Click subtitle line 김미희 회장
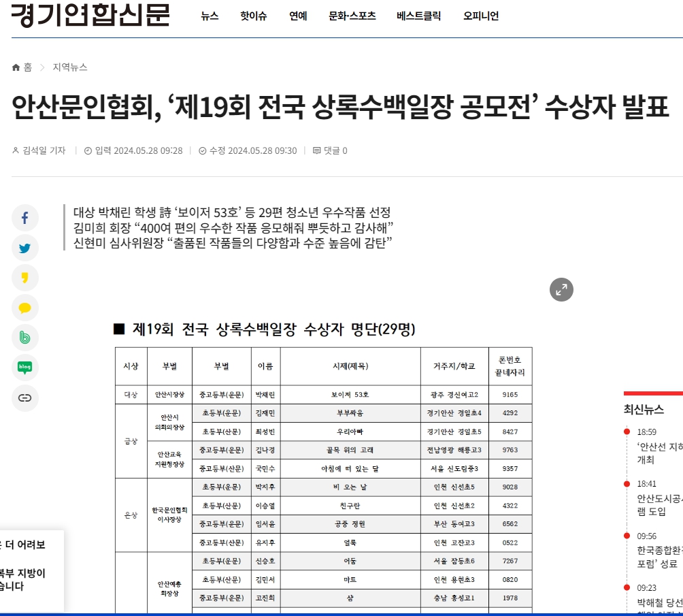This screenshot has height=616, width=683. click(233, 227)
